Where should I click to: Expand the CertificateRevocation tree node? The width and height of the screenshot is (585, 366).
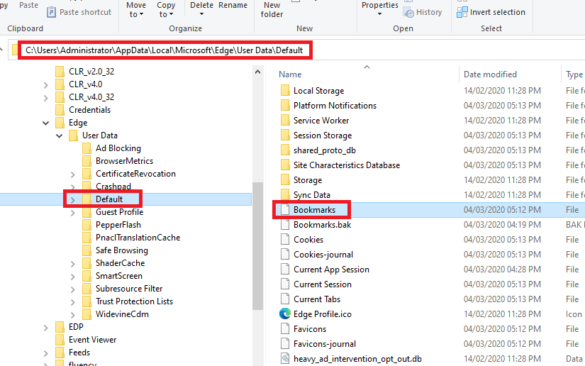point(73,174)
